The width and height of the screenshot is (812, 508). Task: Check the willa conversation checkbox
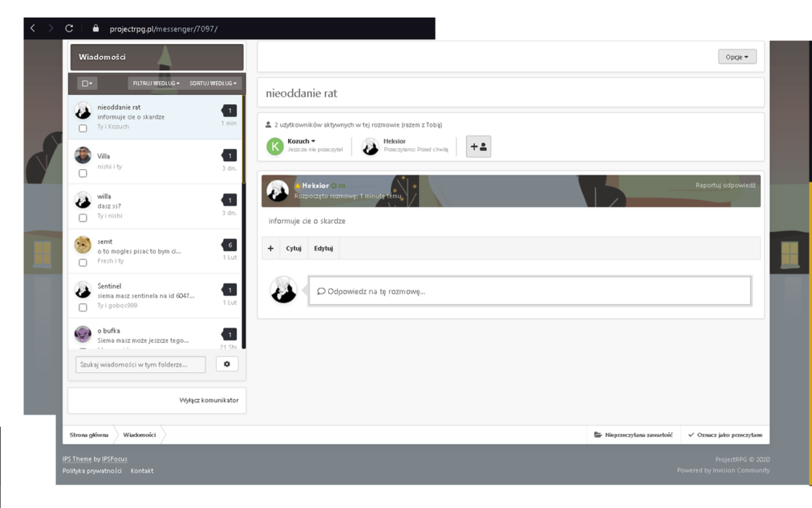coord(83,218)
